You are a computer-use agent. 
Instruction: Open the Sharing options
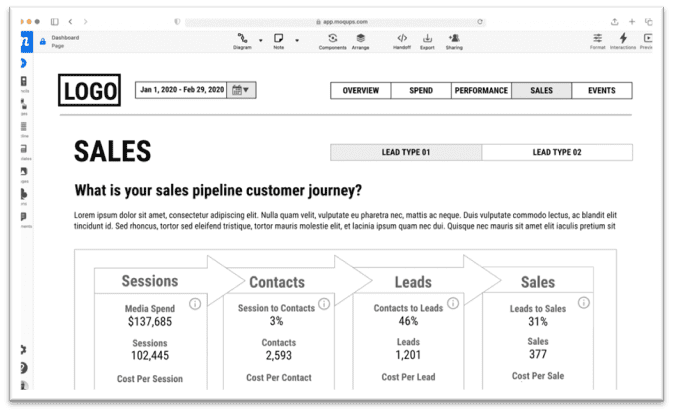coord(454,40)
